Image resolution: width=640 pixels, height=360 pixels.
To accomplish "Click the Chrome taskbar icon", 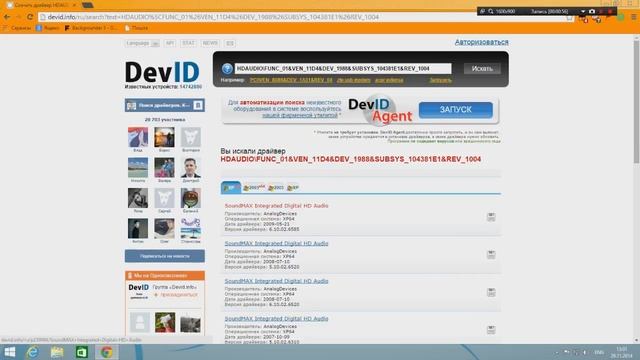I will click(x=107, y=352).
